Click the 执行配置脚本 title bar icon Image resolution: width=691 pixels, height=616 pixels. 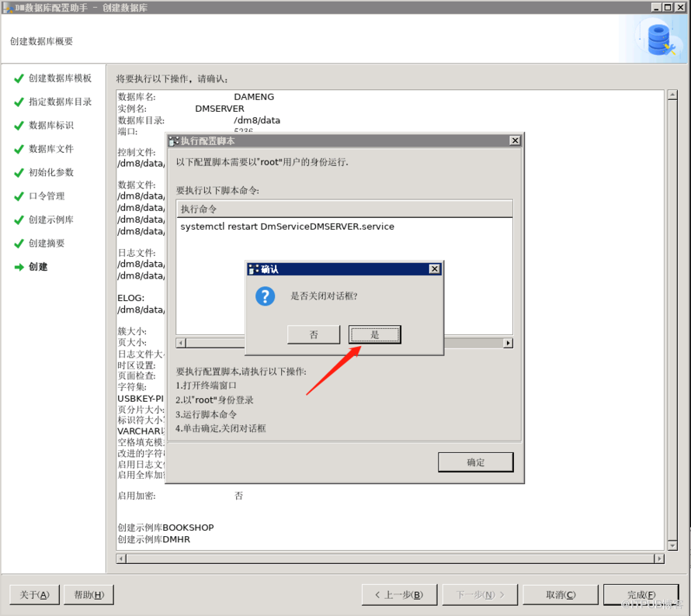tap(174, 141)
